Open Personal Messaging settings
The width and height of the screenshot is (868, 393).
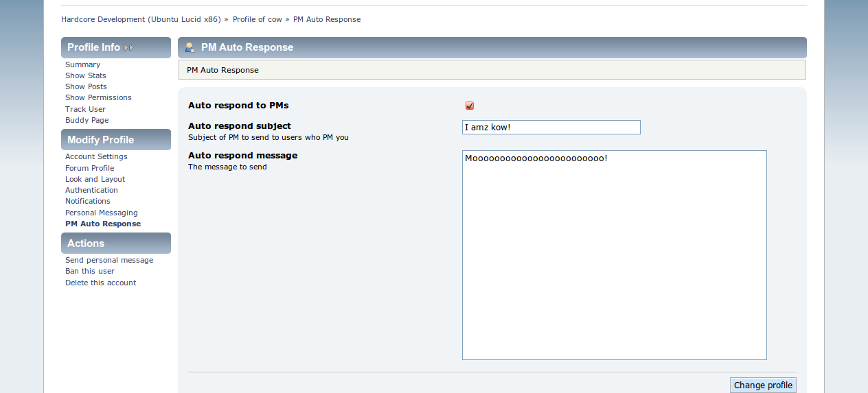point(101,213)
